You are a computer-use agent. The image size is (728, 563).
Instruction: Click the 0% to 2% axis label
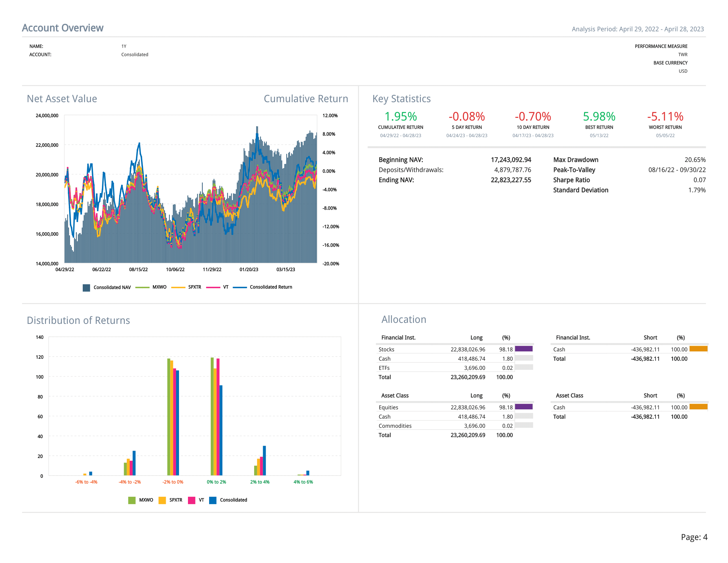coord(216,482)
